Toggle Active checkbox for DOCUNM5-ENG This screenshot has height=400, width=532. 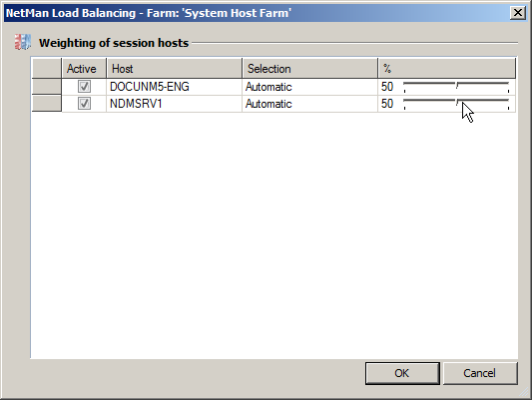(84, 87)
